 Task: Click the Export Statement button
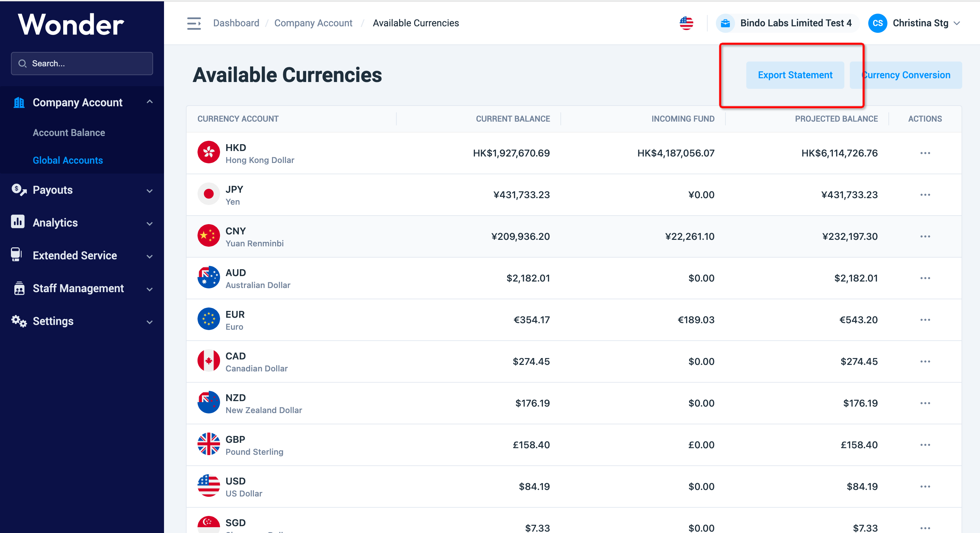795,75
